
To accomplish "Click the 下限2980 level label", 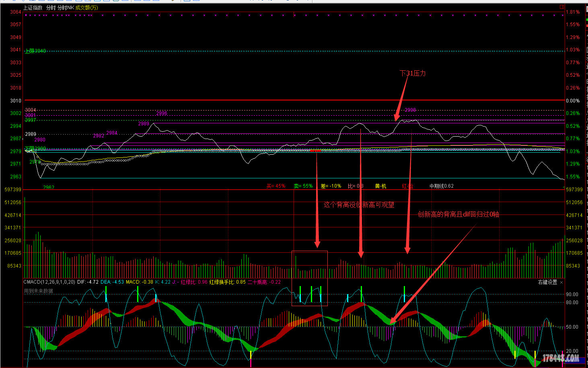I will (x=35, y=149).
